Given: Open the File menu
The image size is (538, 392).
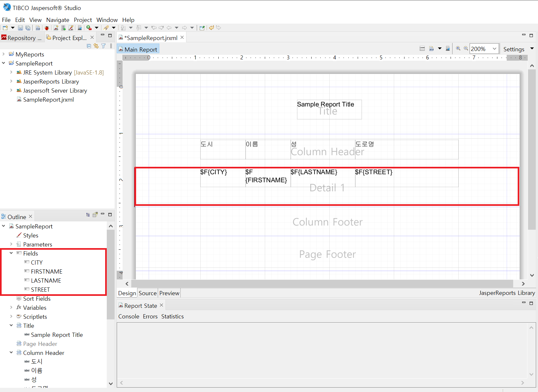Looking at the screenshot, I should (x=6, y=20).
